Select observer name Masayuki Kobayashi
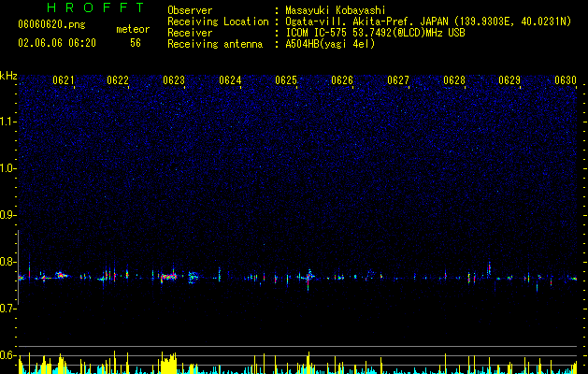Viewport: 588px width, 374px height. 336,10
